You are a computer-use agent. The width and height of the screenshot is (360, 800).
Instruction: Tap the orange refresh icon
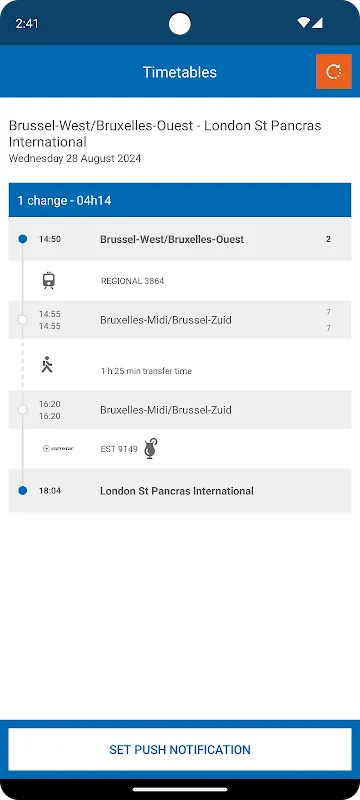pyautogui.click(x=334, y=71)
